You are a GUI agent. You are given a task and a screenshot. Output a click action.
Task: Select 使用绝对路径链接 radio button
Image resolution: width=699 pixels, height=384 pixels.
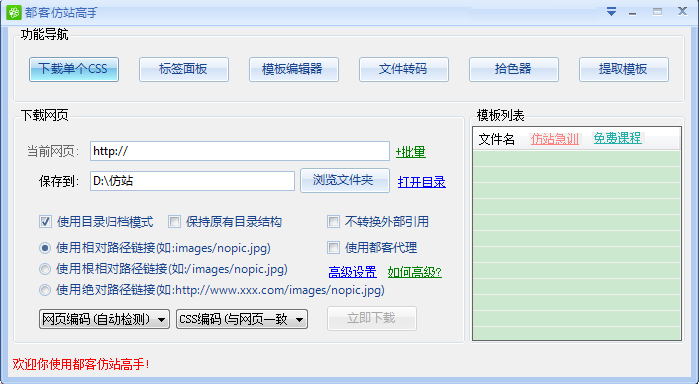click(x=45, y=290)
